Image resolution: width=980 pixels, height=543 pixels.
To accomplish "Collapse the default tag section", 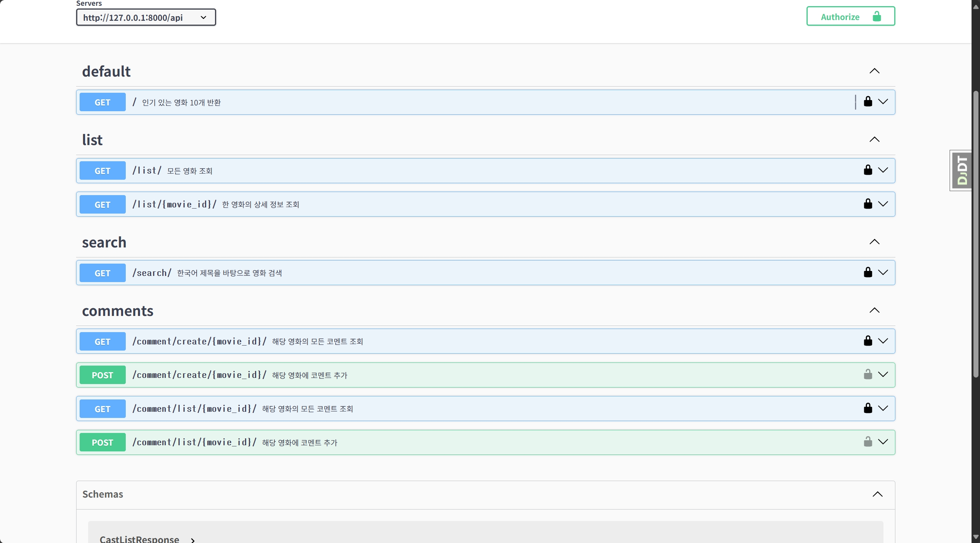I will 874,71.
